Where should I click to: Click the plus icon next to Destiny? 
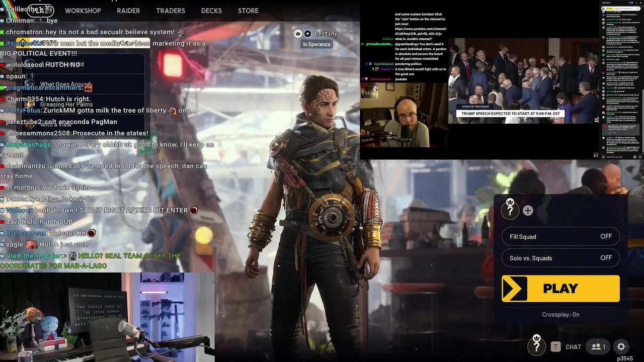coord(307,34)
